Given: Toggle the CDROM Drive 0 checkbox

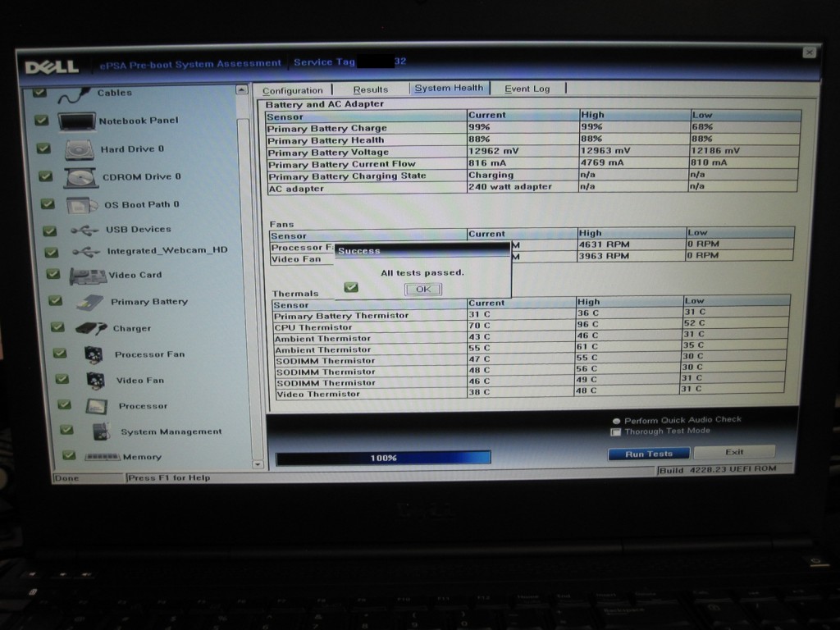Looking at the screenshot, I should tap(46, 176).
